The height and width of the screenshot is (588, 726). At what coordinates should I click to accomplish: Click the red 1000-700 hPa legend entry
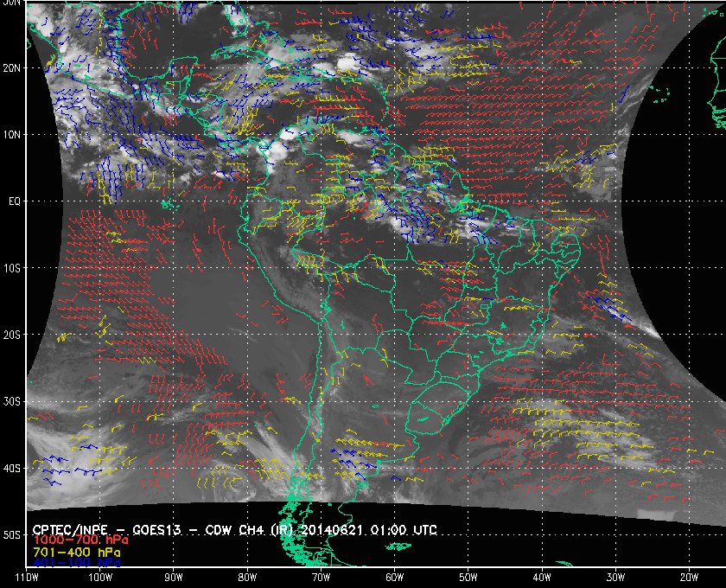pyautogui.click(x=80, y=540)
